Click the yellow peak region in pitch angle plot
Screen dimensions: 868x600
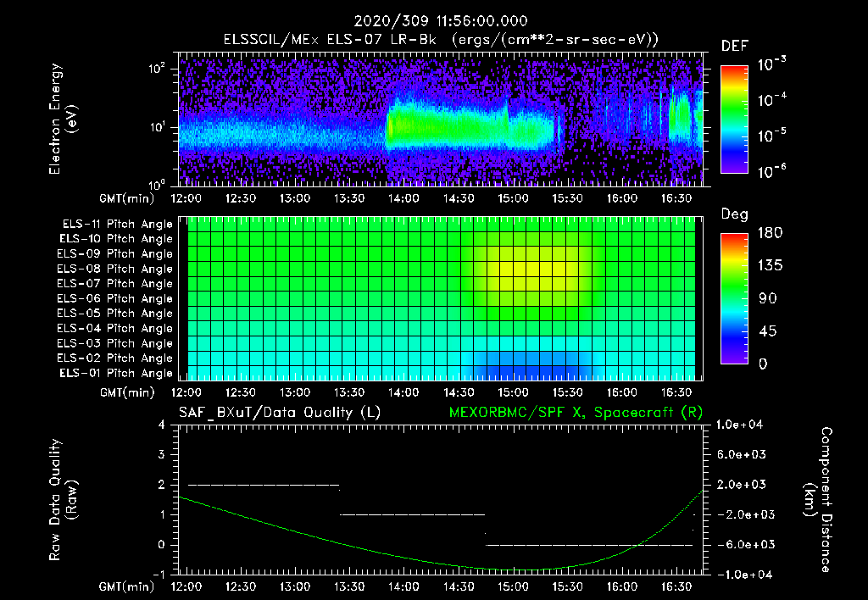tap(534, 269)
